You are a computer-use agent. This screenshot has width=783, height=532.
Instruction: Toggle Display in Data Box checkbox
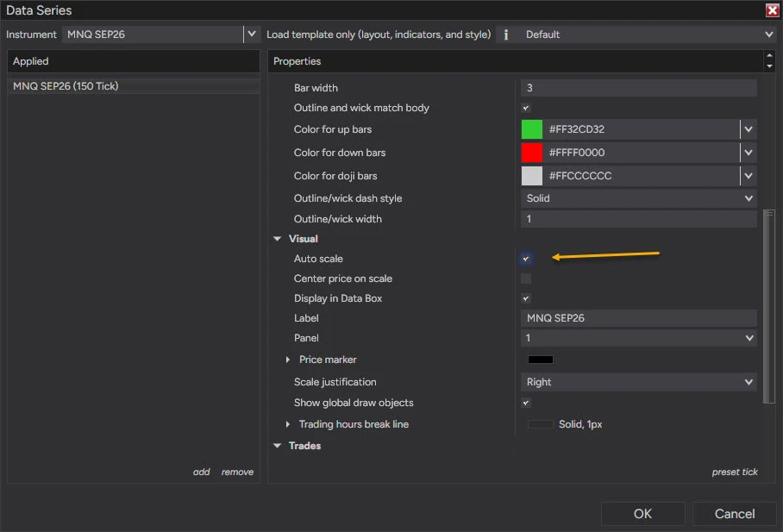(x=526, y=298)
